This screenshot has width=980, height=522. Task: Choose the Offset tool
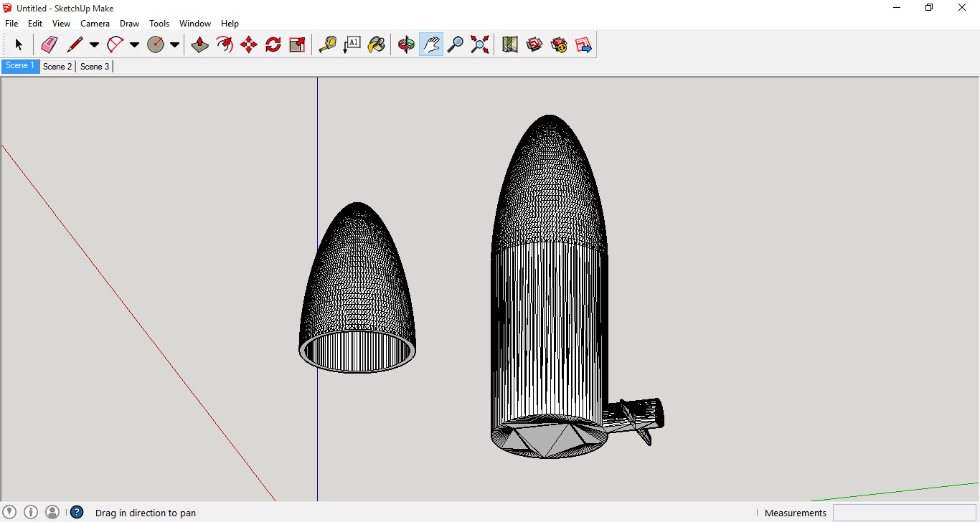tap(225, 44)
